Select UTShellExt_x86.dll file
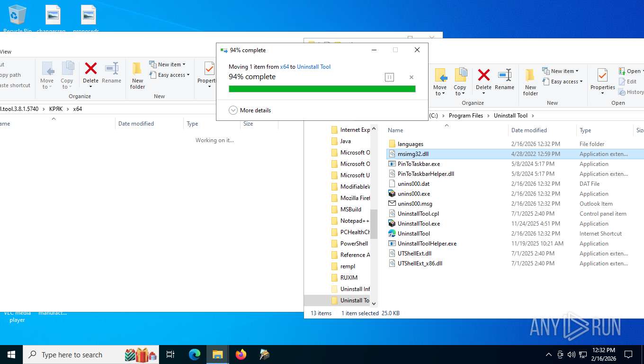This screenshot has width=644, height=364. (x=420, y=264)
